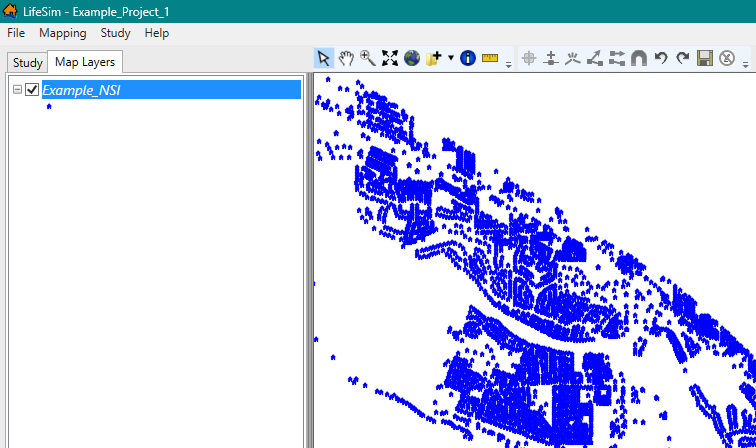Select the Example_NSI layer name
The image size is (756, 448).
pyautogui.click(x=81, y=90)
